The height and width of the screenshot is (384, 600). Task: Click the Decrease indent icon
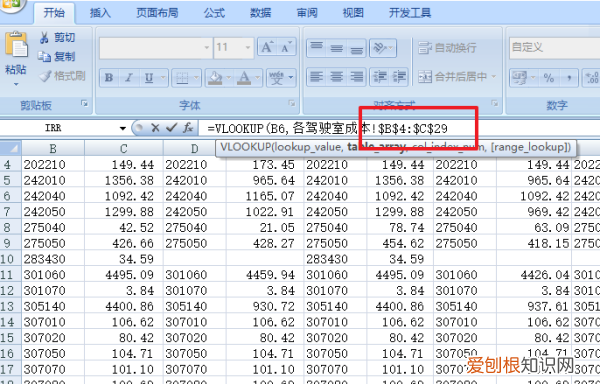380,77
